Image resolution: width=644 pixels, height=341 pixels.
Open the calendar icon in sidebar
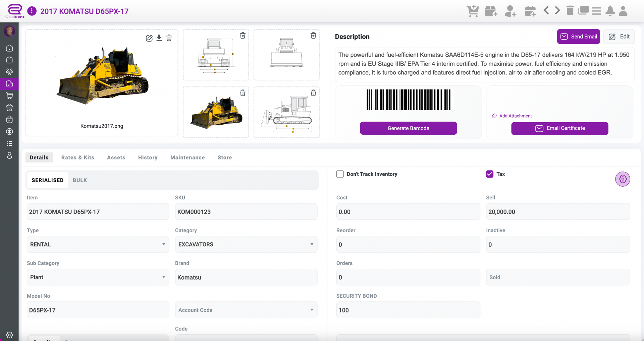tap(9, 120)
